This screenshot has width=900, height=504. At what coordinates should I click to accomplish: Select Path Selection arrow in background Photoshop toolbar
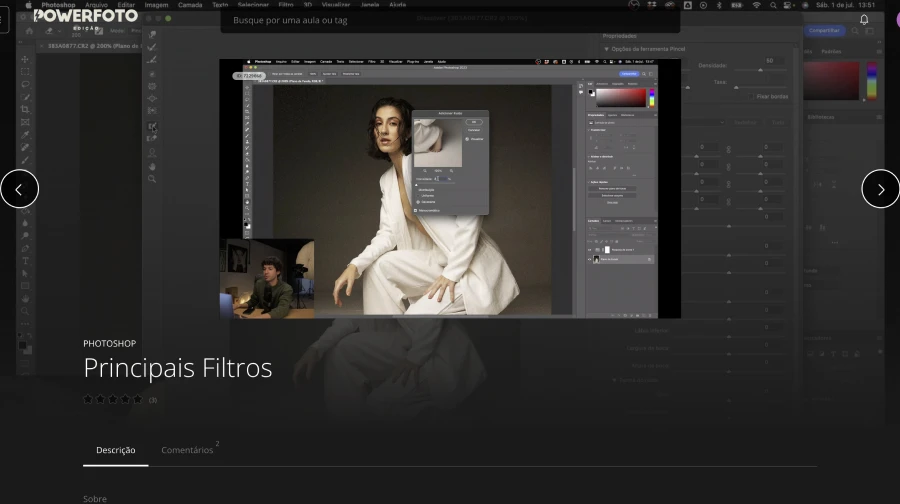25,273
